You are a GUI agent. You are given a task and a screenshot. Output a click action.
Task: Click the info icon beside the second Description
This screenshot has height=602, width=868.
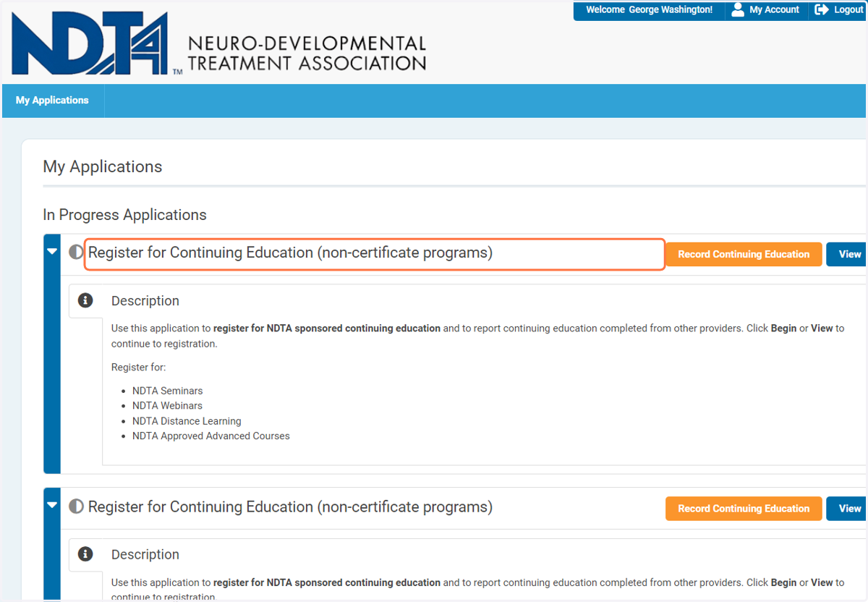point(85,554)
